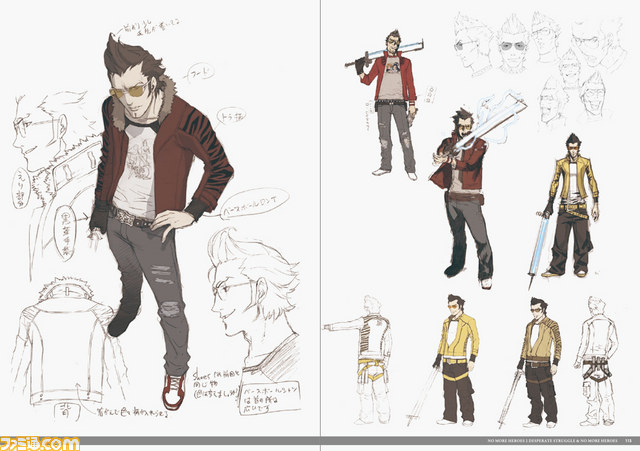Click the red and white sneaker
The height and width of the screenshot is (451, 640).
tap(175, 391)
